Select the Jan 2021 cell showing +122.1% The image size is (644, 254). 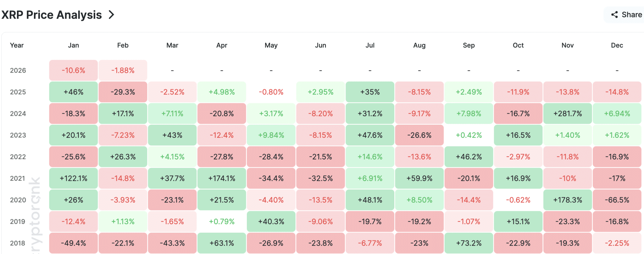pos(73,178)
